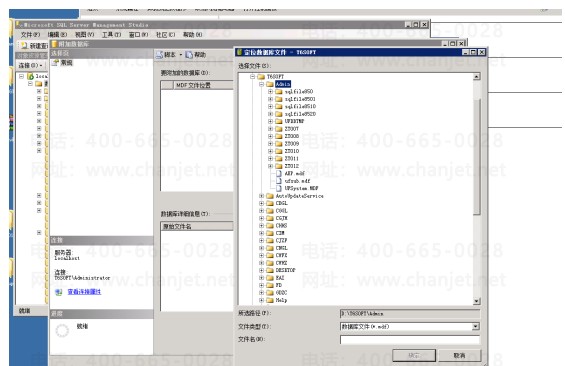
Task: Click the view connection properties link
Action: (84, 292)
